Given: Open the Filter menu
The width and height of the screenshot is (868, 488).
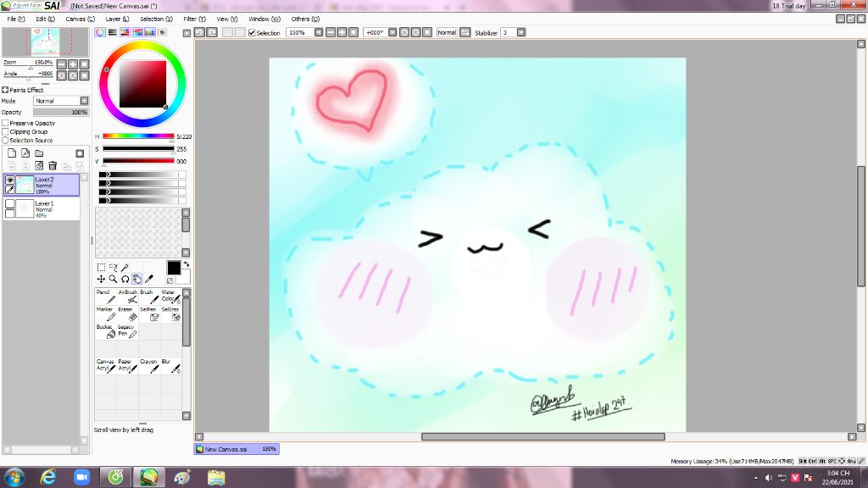Looking at the screenshot, I should point(194,19).
